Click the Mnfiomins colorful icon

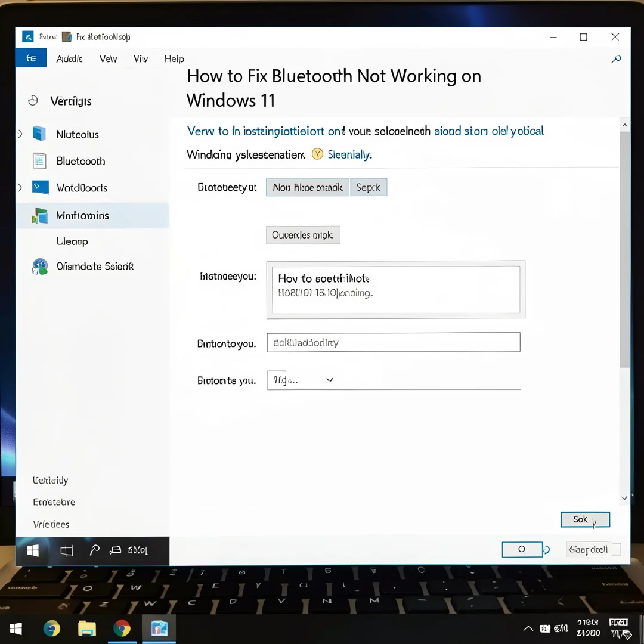coord(40,216)
